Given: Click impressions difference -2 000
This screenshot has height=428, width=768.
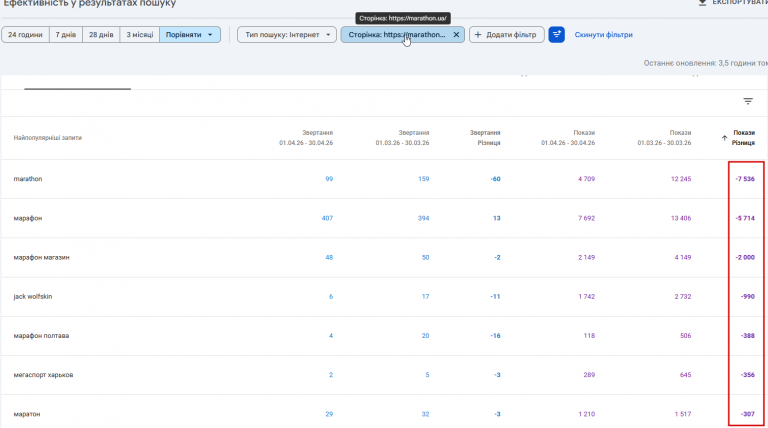Looking at the screenshot, I should 745,258.
